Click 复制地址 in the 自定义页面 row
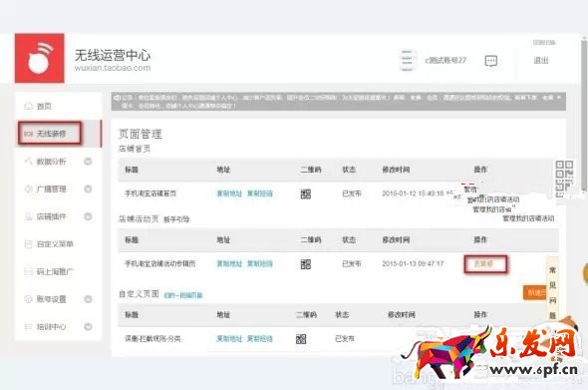The width and height of the screenshot is (588, 390). pos(229,339)
